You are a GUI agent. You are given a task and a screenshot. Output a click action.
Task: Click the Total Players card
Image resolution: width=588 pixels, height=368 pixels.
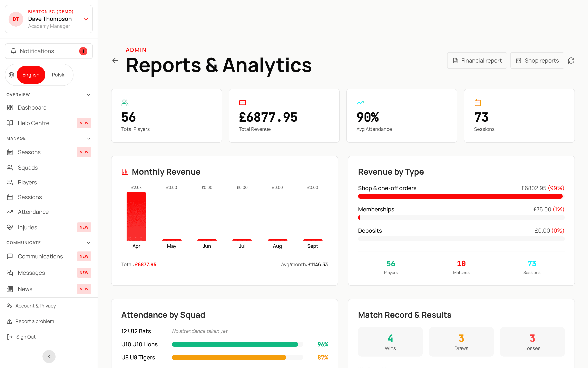click(x=167, y=116)
